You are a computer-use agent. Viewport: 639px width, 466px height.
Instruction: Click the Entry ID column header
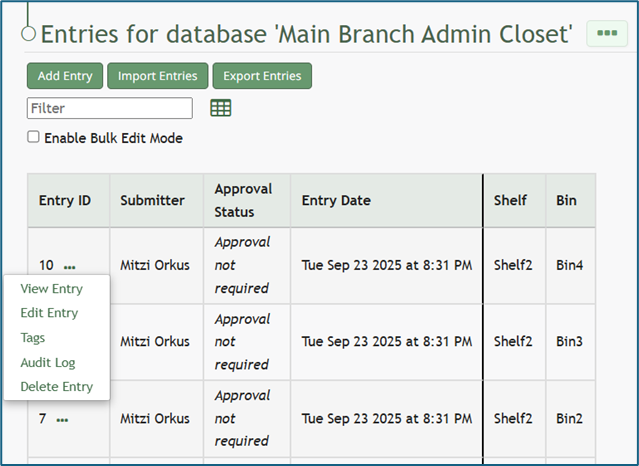65,200
